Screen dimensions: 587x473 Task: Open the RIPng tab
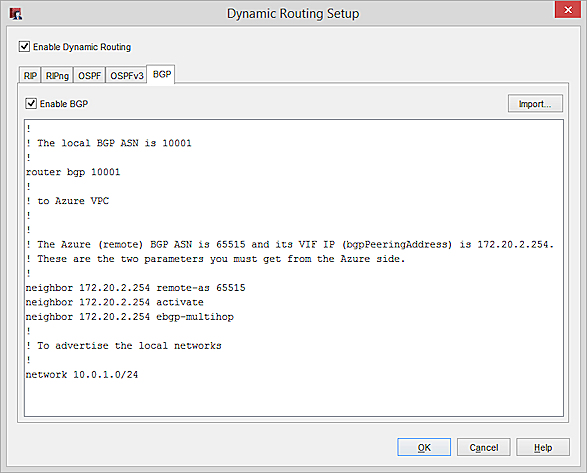coord(57,76)
